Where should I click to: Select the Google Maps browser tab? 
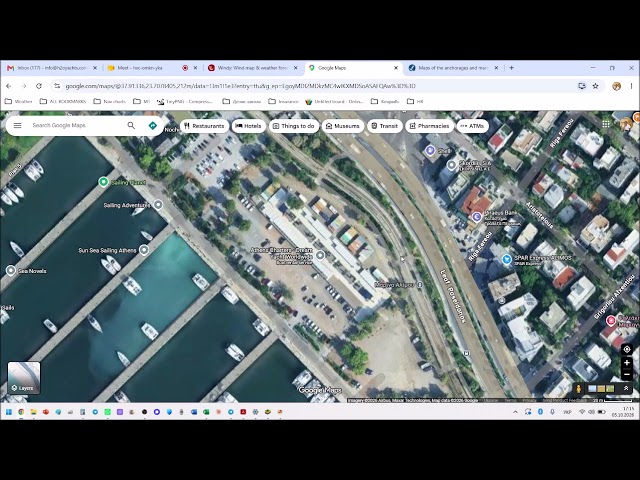(x=353, y=68)
